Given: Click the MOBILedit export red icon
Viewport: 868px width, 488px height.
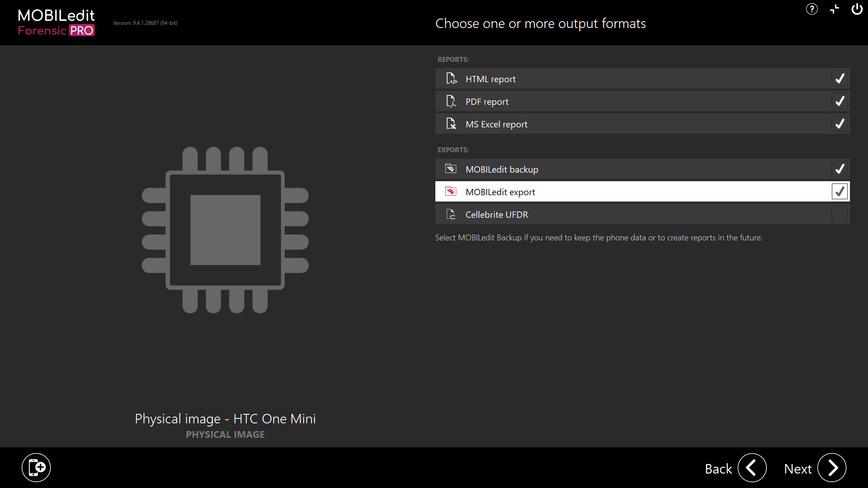Looking at the screenshot, I should 451,191.
